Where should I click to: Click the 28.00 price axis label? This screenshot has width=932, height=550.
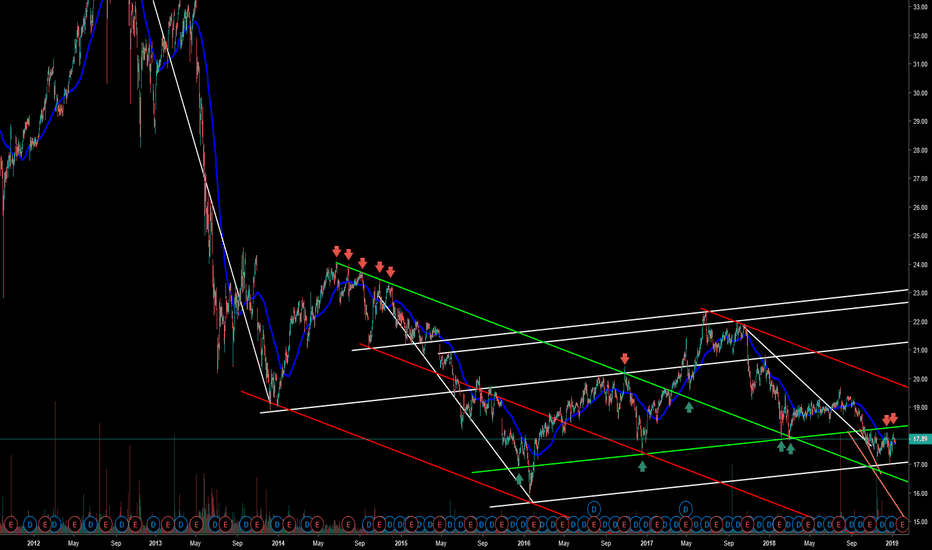coord(920,150)
